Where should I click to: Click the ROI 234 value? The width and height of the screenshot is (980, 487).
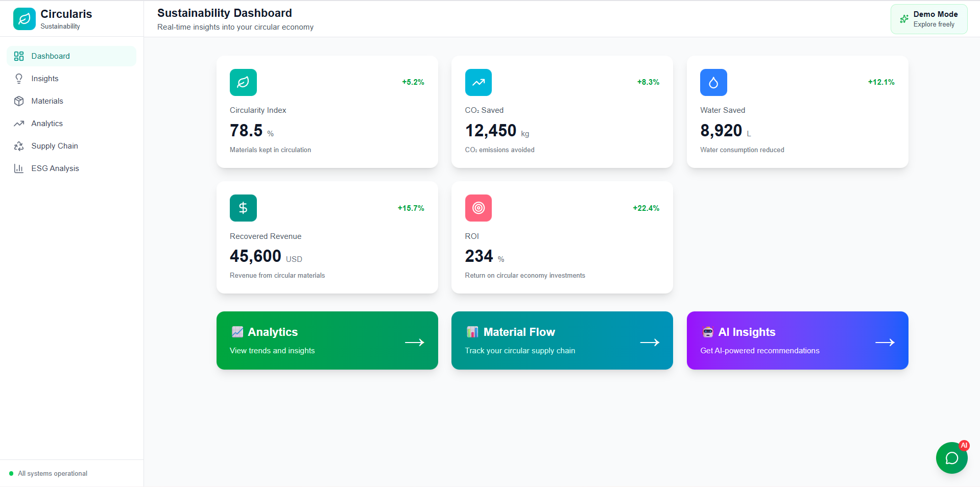click(x=479, y=256)
